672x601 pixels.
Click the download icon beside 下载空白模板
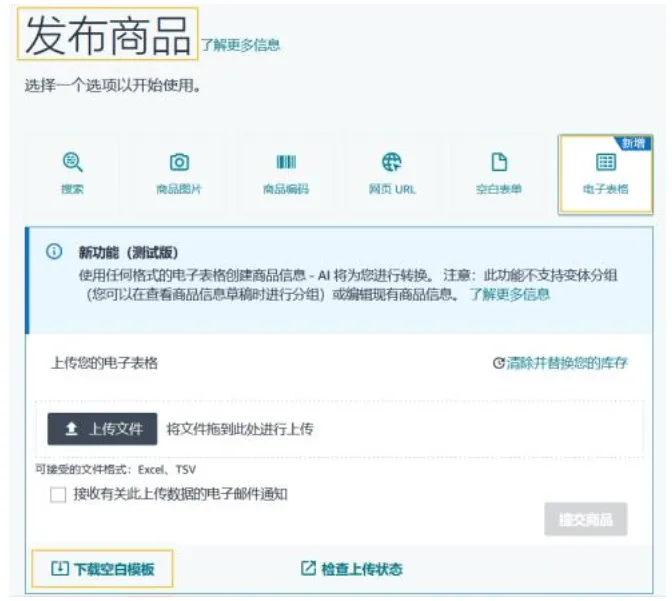pyautogui.click(x=60, y=568)
